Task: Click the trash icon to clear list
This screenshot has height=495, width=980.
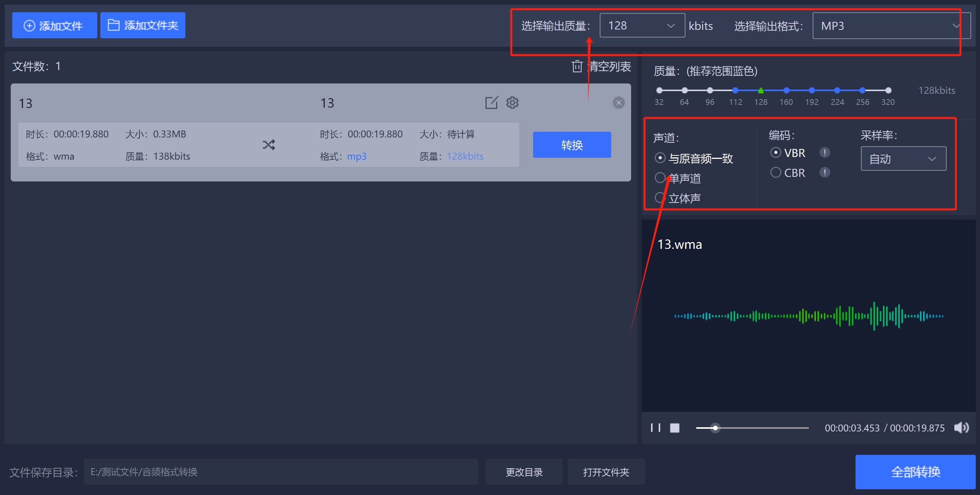Action: pos(577,67)
